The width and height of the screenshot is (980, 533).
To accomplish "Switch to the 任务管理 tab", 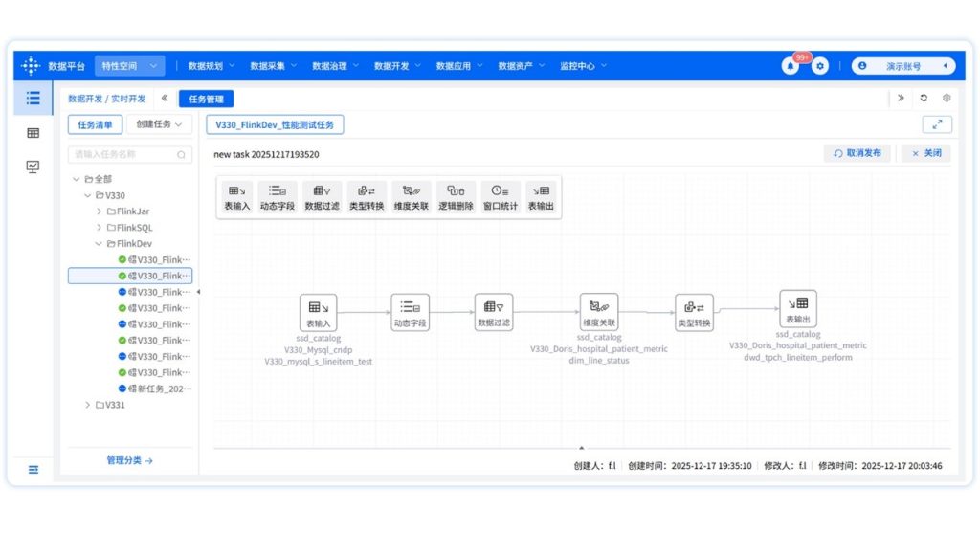I will coord(206,98).
